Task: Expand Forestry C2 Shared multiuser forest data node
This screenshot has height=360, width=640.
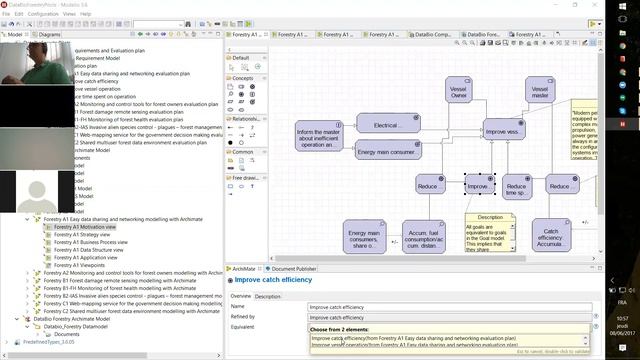Action: tap(27, 311)
